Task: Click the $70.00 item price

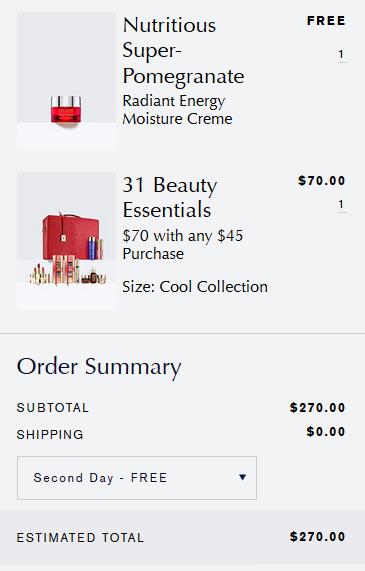Action: click(322, 181)
